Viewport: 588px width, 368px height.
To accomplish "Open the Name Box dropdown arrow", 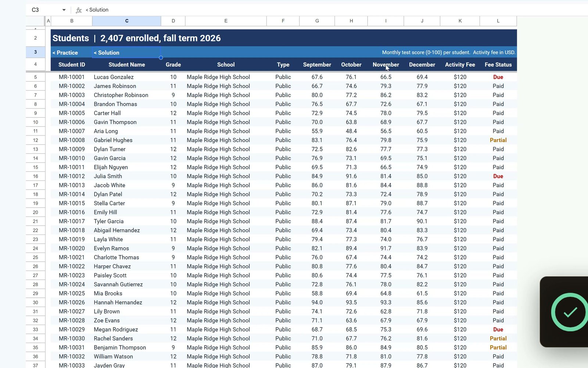I will click(64, 10).
